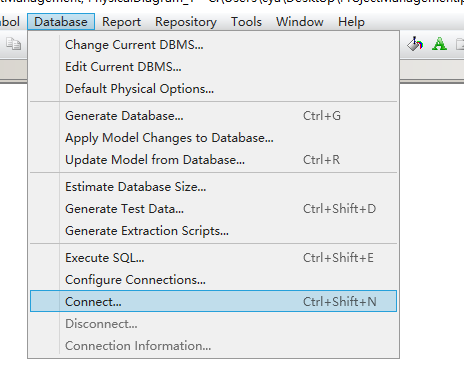Select Change Current DBMS menu entry

pos(213,45)
